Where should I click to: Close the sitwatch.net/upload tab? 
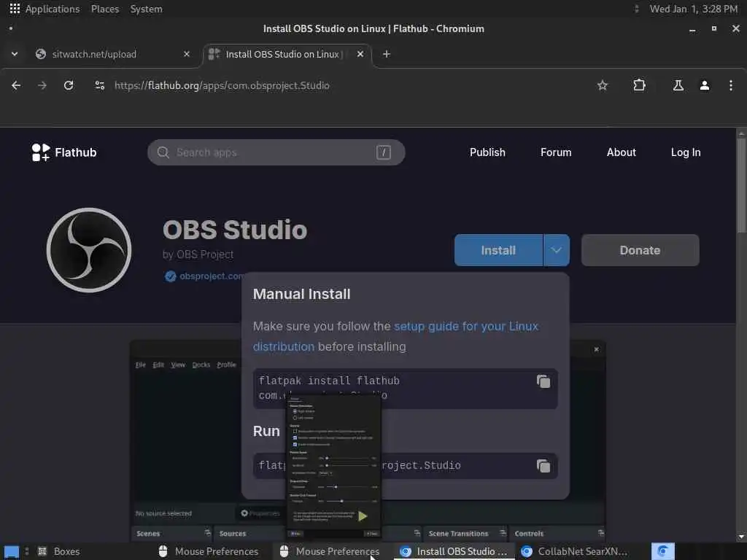(187, 54)
